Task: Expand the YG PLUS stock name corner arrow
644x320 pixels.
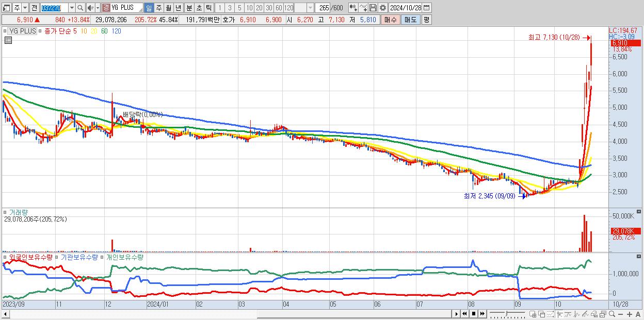Action: click(x=139, y=10)
